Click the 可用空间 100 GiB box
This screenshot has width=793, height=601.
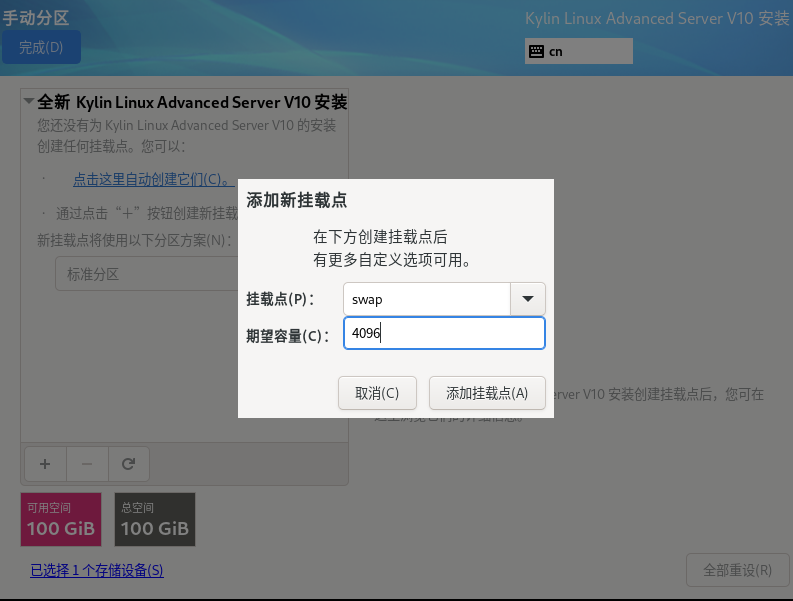61,520
